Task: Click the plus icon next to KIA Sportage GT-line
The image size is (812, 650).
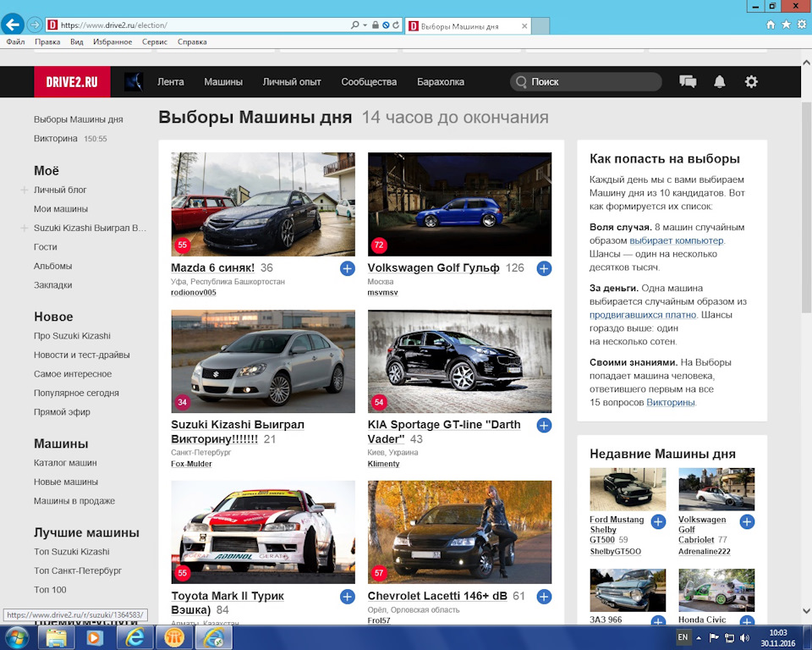Action: 544,426
